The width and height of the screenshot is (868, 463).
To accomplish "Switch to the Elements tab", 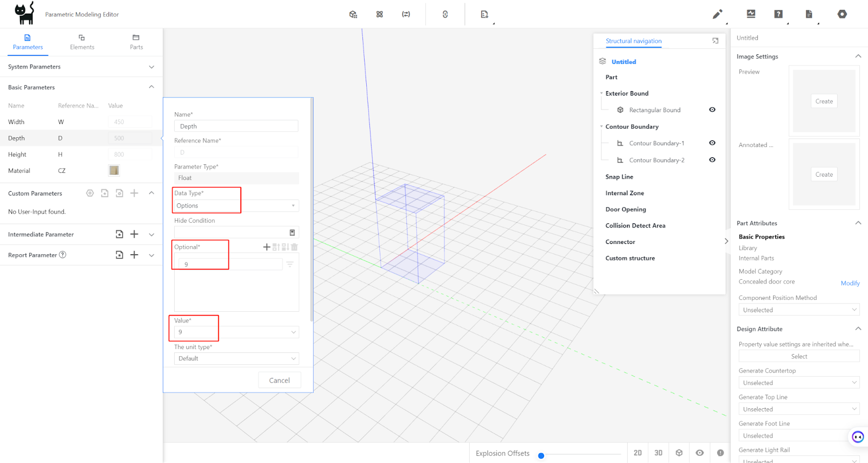I will pos(82,42).
